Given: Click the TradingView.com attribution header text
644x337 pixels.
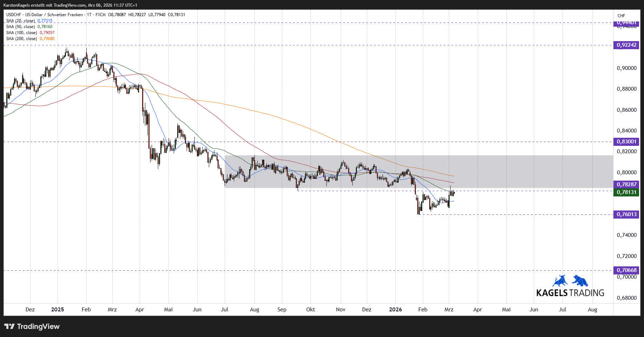Looking at the screenshot, I should (70, 5).
